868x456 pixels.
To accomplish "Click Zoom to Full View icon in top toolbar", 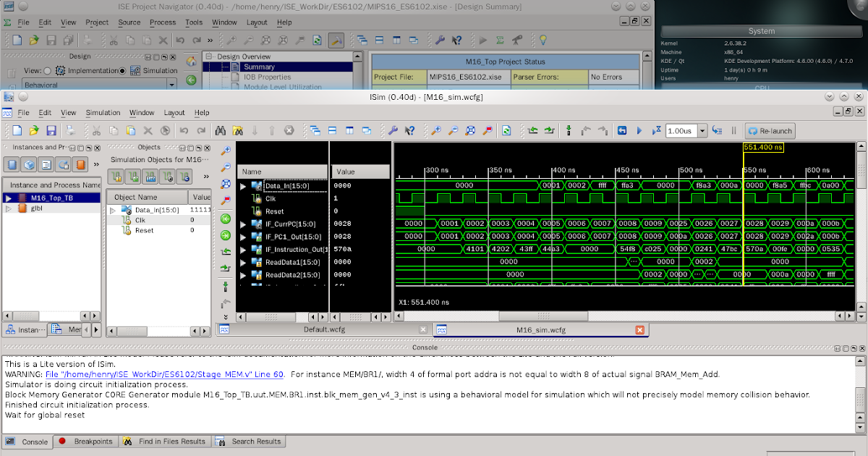I will coord(471,131).
